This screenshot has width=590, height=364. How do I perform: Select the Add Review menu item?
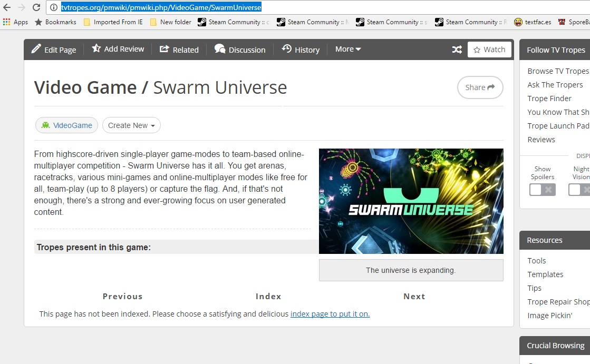124,49
